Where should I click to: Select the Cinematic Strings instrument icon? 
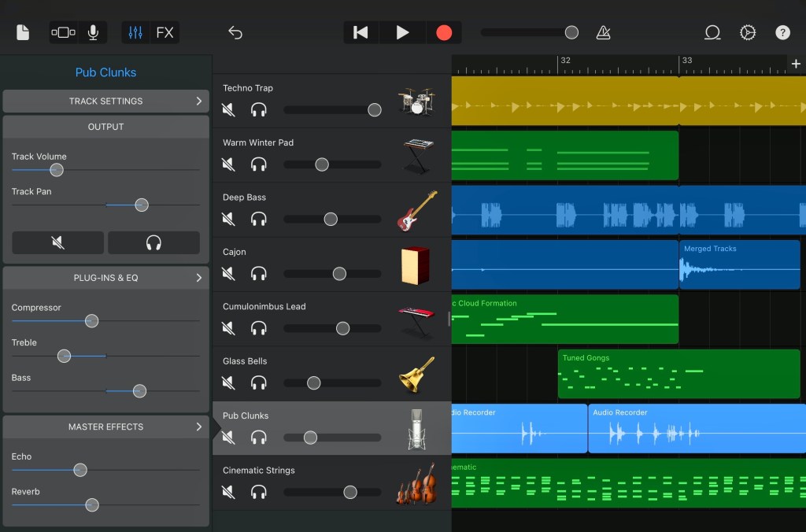[416, 483]
